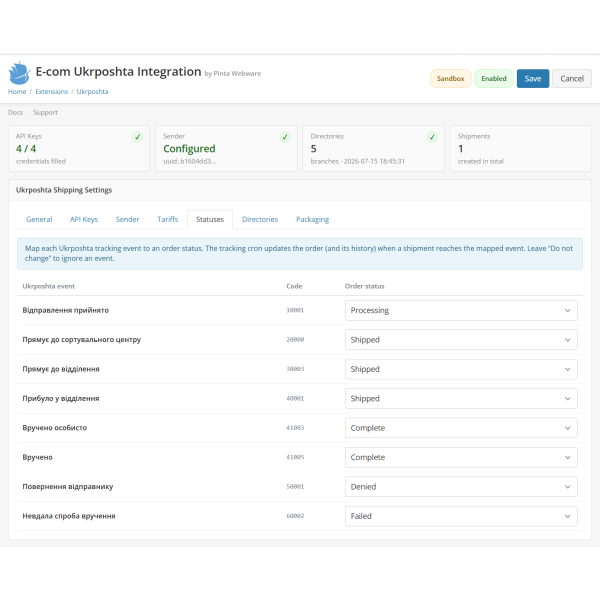Click API Keys card green checkmark
The width and height of the screenshot is (600, 600).
pos(137,137)
